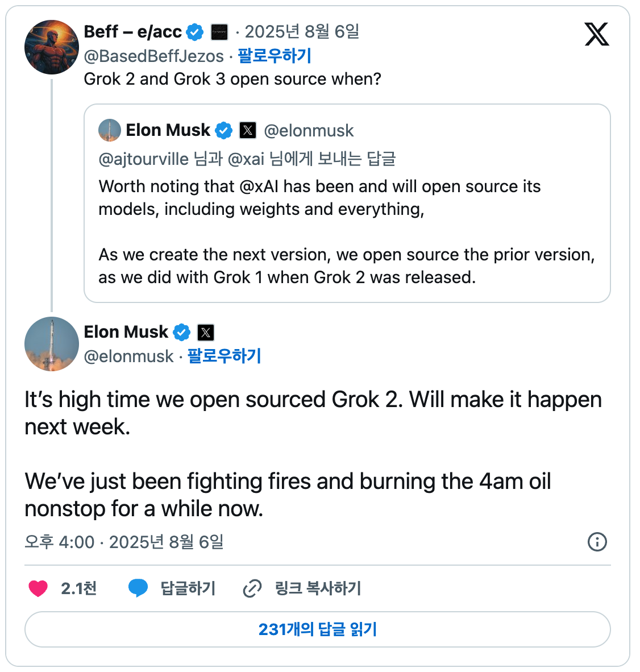Click the X logo icon
Viewport: 640px width, 672px height.
596,35
